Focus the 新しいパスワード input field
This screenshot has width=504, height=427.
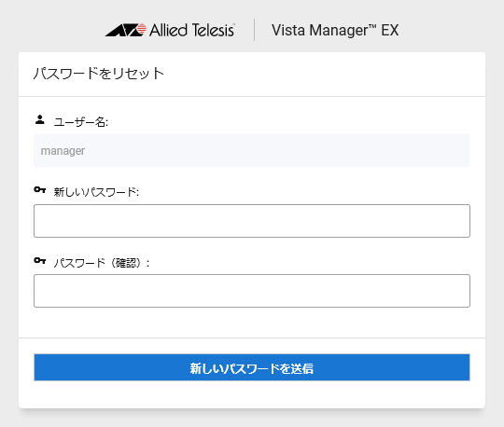[x=252, y=221]
